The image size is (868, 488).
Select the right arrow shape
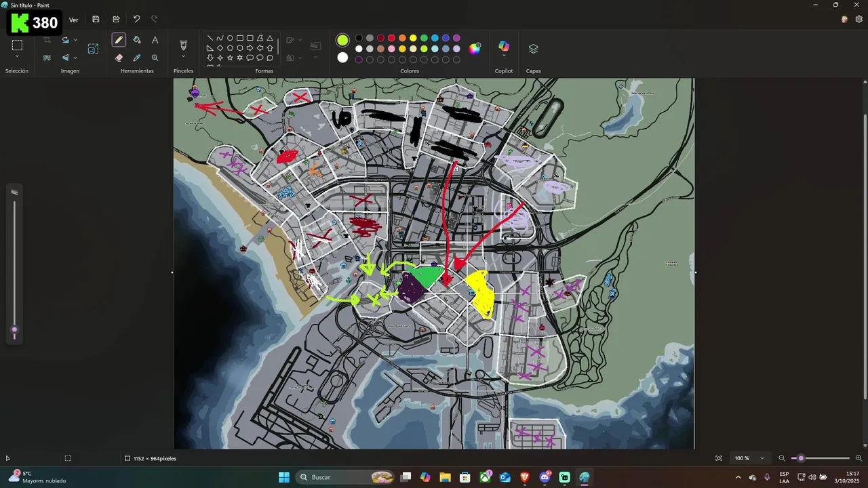(x=250, y=48)
